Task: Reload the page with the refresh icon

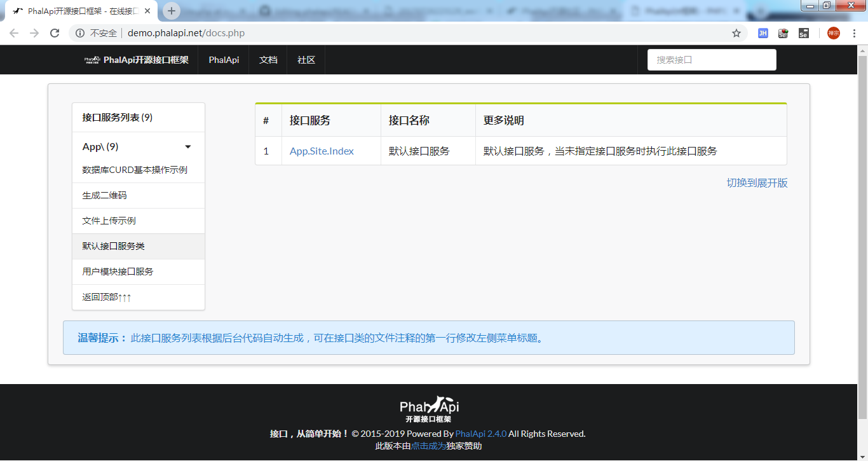Action: [55, 33]
